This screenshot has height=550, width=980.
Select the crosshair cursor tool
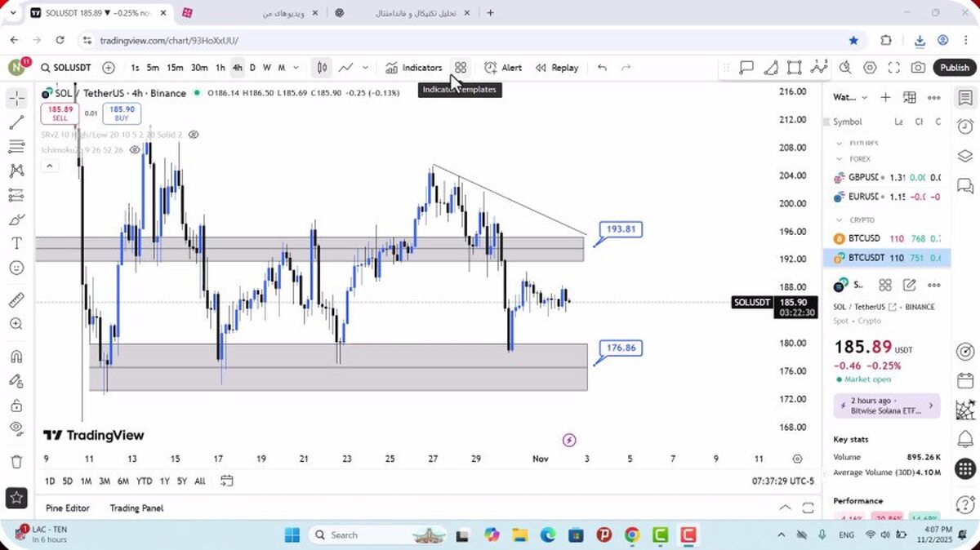click(x=16, y=99)
